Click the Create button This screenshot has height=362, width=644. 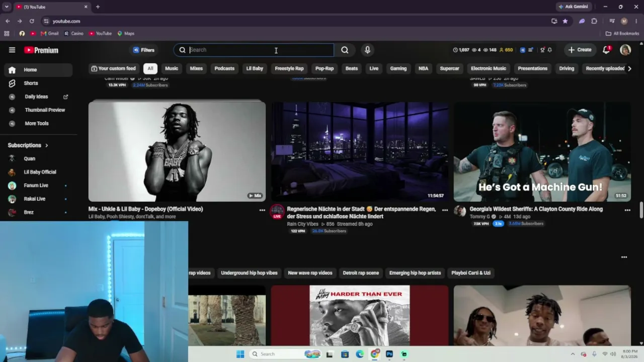coord(580,50)
